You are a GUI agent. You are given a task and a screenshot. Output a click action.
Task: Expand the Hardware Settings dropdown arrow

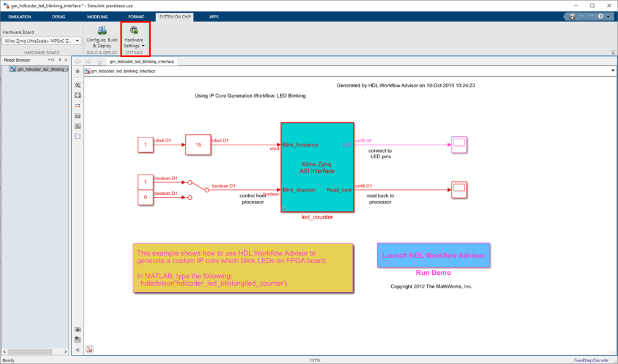(x=143, y=46)
